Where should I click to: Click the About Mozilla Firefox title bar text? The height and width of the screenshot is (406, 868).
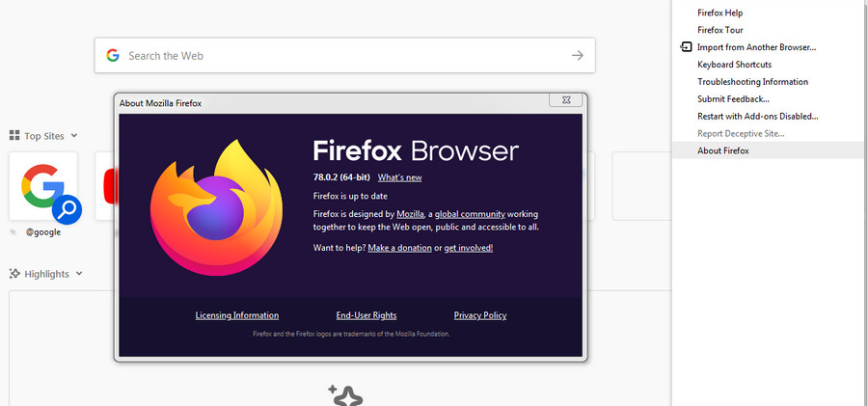click(160, 103)
